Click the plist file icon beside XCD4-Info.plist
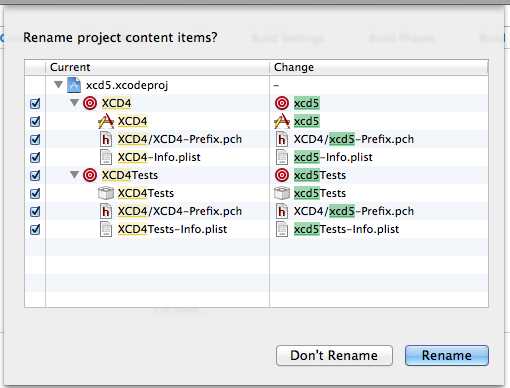The height and width of the screenshot is (388, 510). (106, 157)
